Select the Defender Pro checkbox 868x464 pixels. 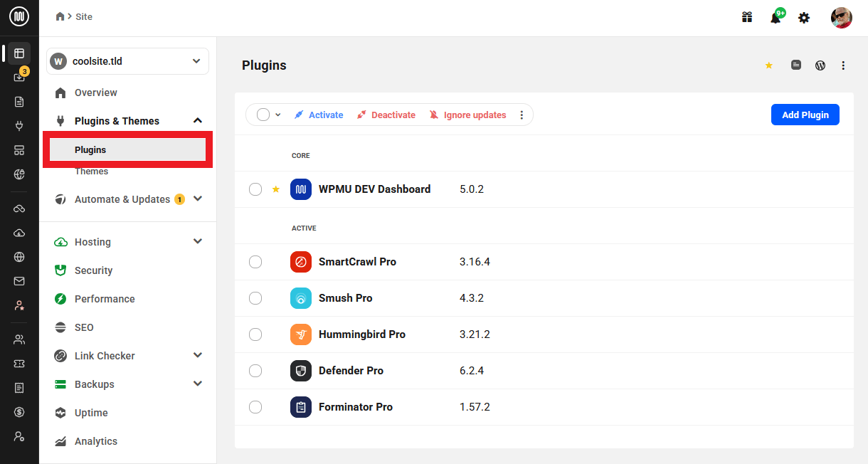(x=255, y=371)
